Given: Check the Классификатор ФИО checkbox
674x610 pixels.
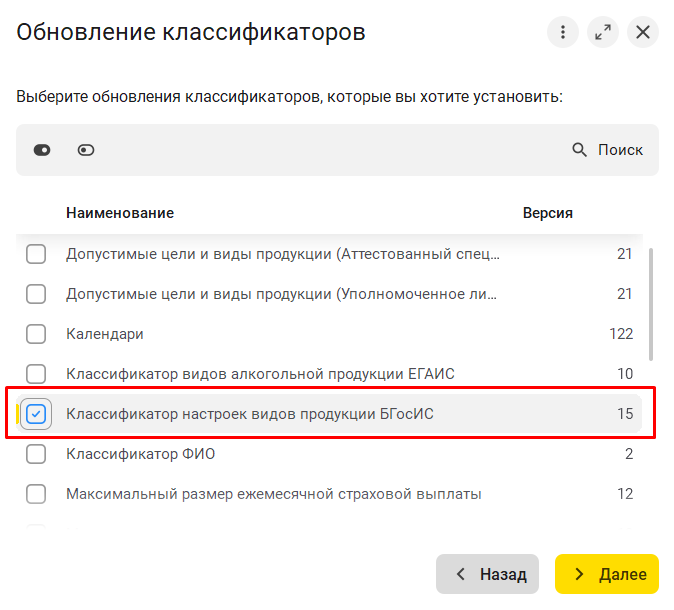Looking at the screenshot, I should [36, 454].
